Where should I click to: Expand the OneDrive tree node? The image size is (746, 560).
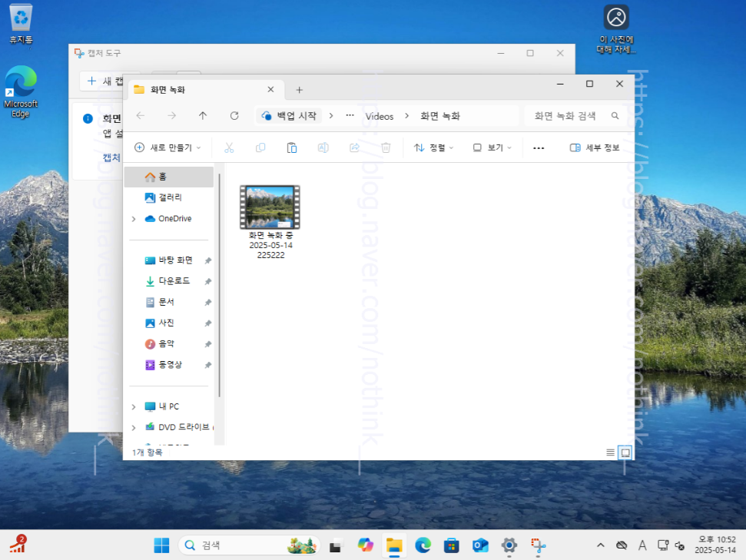point(134,219)
